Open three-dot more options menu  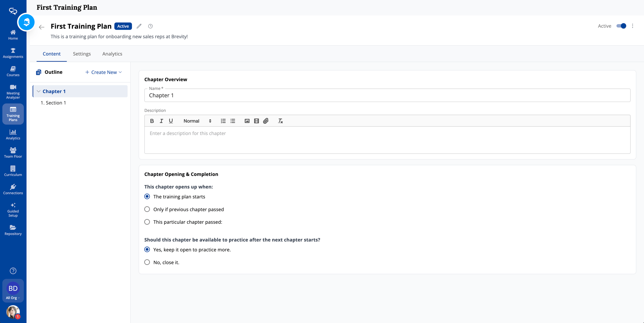point(633,26)
